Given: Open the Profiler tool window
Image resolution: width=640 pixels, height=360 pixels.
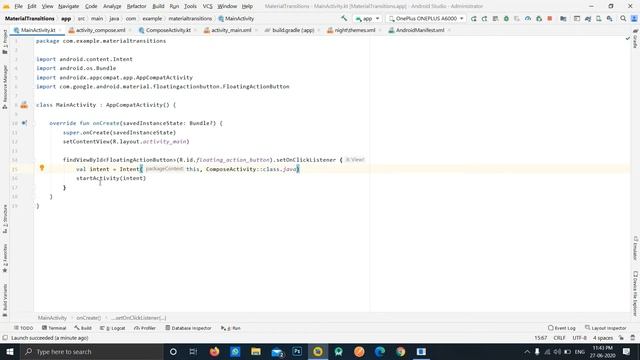Looking at the screenshot, I should (x=145, y=328).
